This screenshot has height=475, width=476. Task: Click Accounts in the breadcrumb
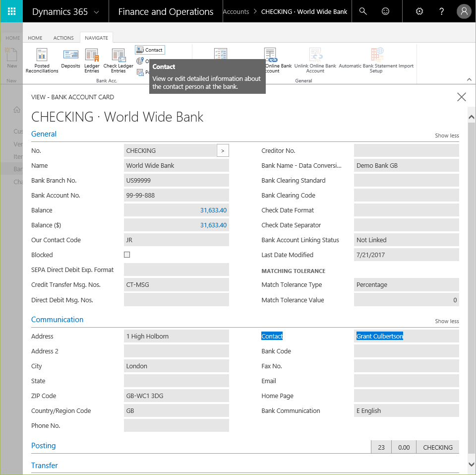(x=236, y=12)
